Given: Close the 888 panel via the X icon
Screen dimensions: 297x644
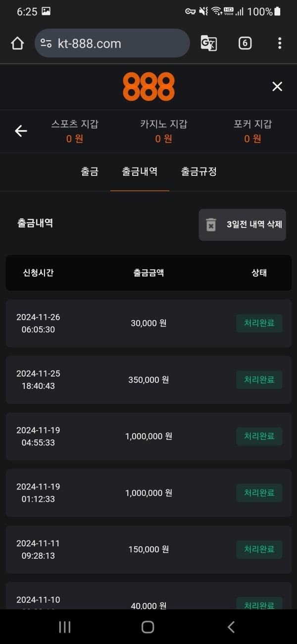Looking at the screenshot, I should pyautogui.click(x=277, y=86).
